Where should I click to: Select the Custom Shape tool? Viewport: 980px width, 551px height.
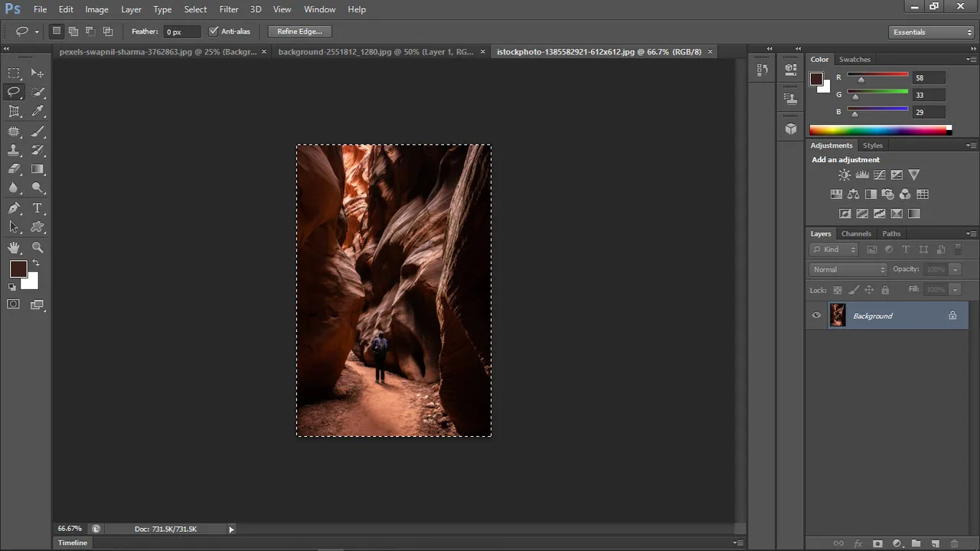[38, 227]
